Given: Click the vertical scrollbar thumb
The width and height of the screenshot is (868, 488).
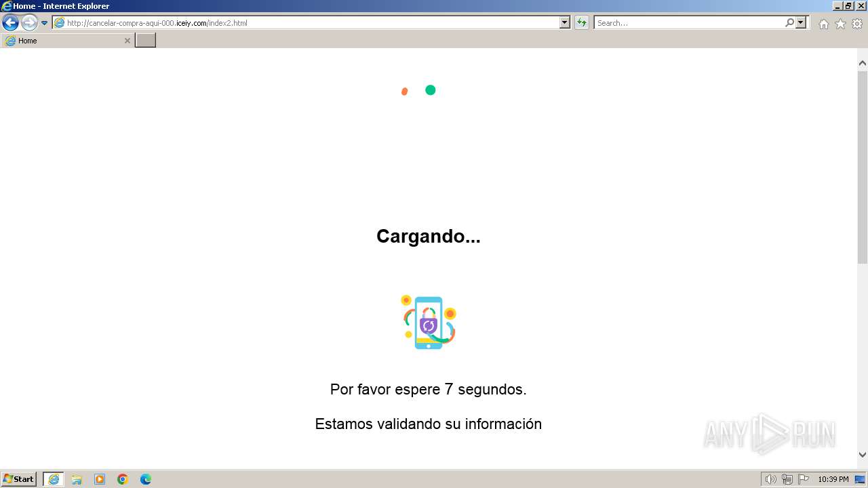Looking at the screenshot, I should (x=863, y=166).
